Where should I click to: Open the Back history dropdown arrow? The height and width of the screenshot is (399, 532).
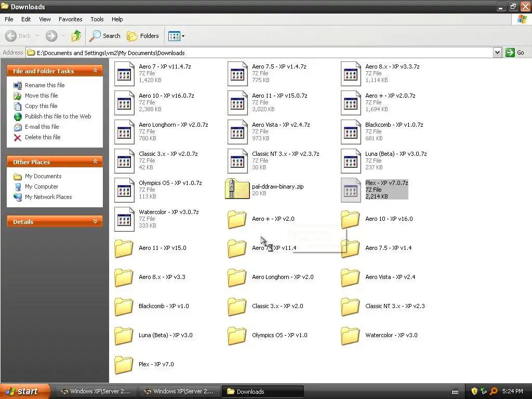pos(37,36)
